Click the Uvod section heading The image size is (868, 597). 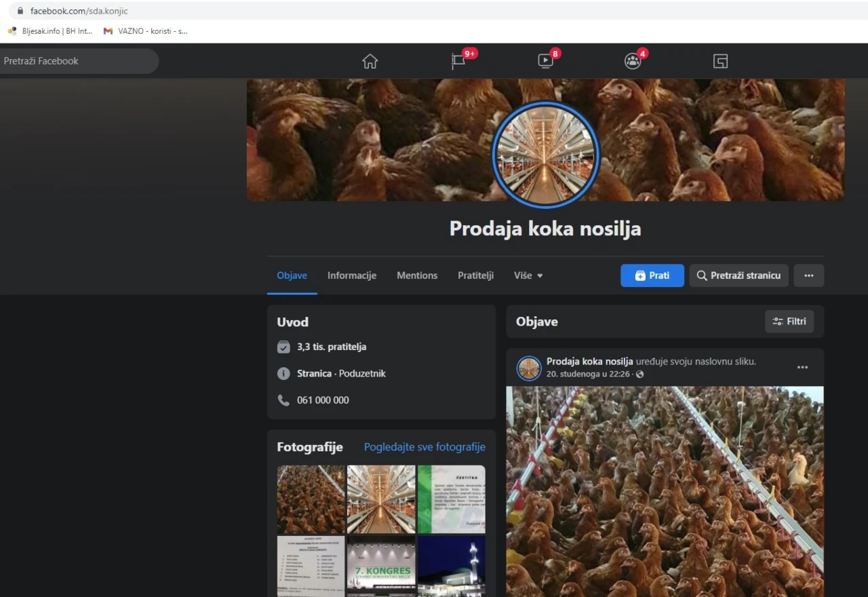coord(293,322)
